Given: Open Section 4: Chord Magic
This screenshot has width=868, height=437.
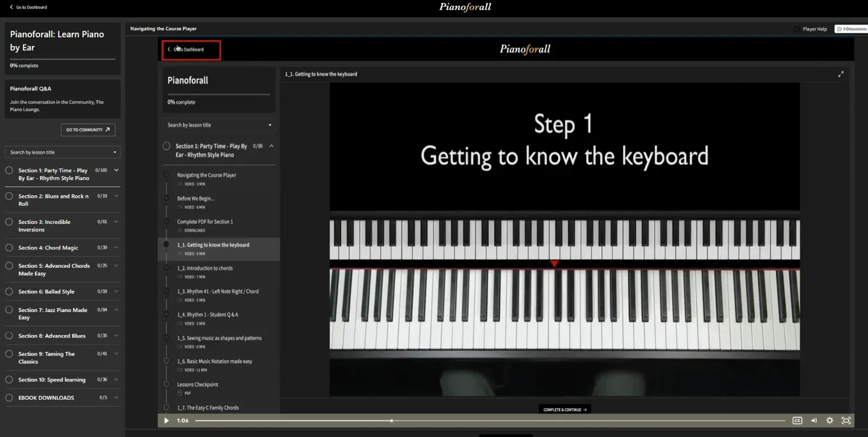Looking at the screenshot, I should tap(48, 248).
